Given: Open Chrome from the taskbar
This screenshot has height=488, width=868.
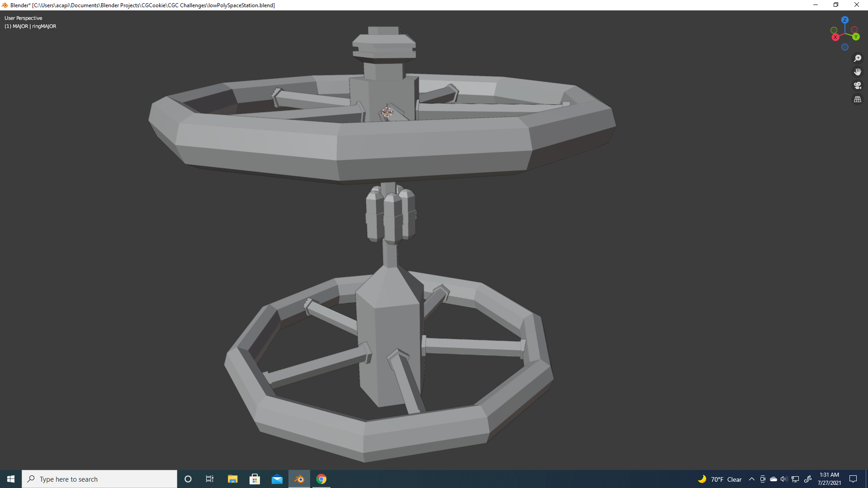Looking at the screenshot, I should click(x=321, y=479).
